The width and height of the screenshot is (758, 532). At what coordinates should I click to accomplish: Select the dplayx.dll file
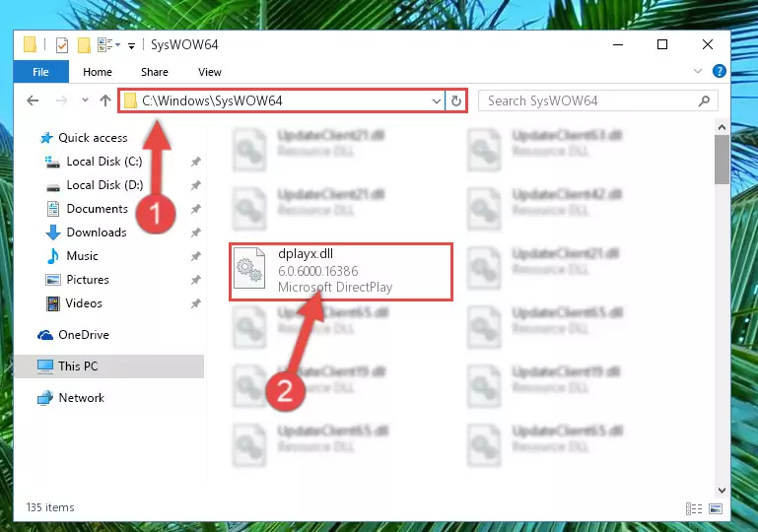point(341,272)
